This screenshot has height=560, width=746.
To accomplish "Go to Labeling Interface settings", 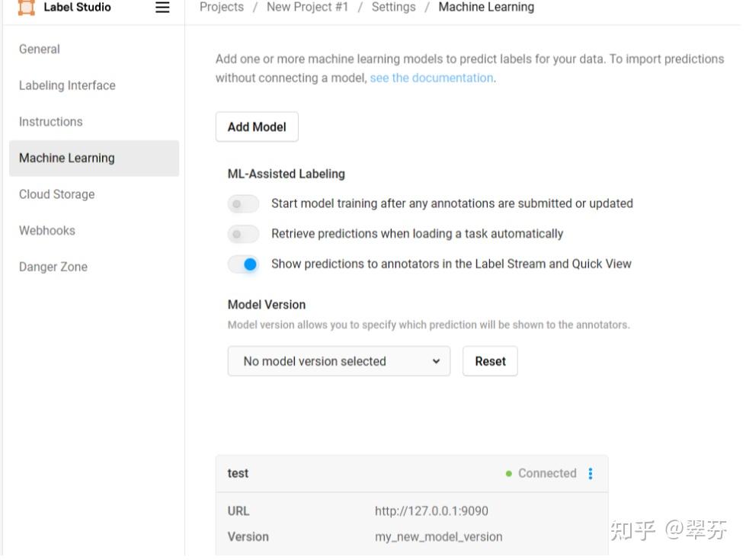I will point(67,85).
